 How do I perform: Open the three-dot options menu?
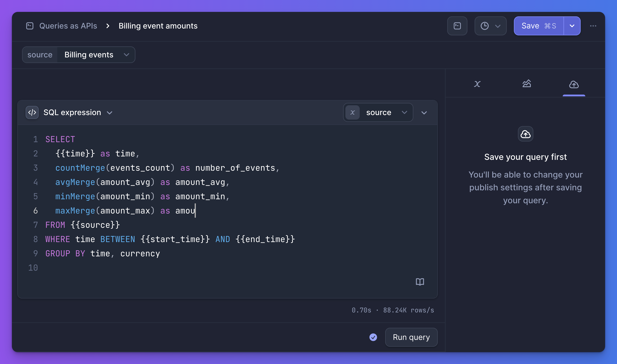(593, 26)
